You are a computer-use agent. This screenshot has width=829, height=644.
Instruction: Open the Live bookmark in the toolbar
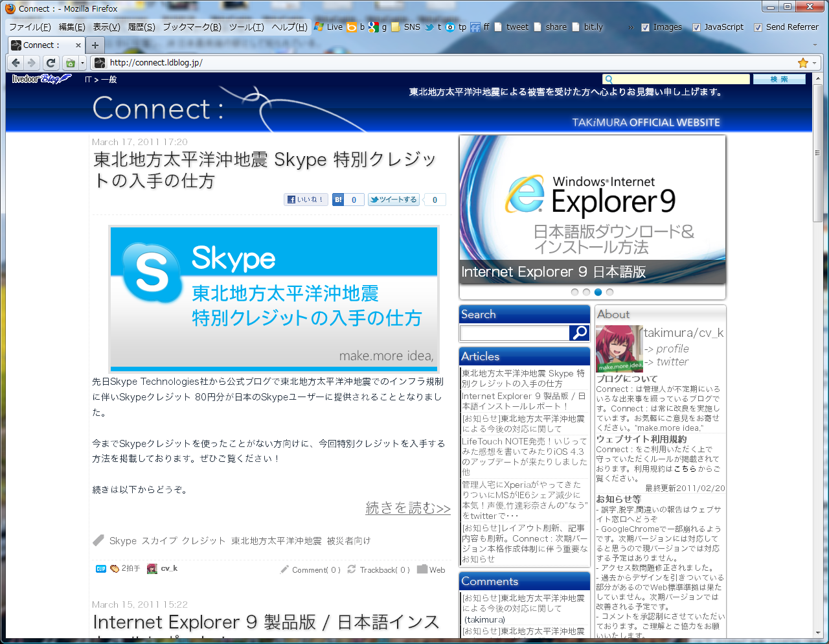tap(328, 27)
